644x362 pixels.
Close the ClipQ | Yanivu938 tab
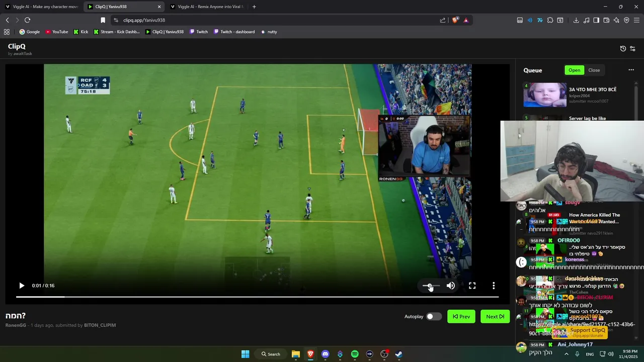click(x=159, y=7)
